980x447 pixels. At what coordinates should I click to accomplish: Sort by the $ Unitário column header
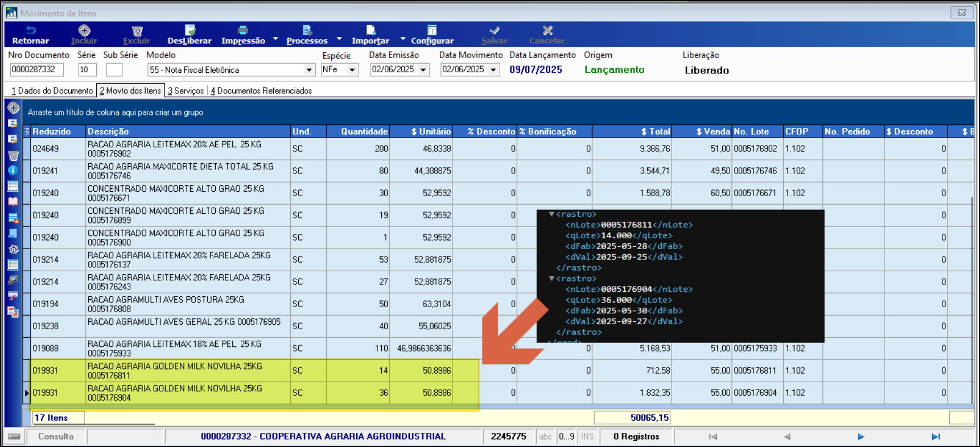click(x=421, y=131)
